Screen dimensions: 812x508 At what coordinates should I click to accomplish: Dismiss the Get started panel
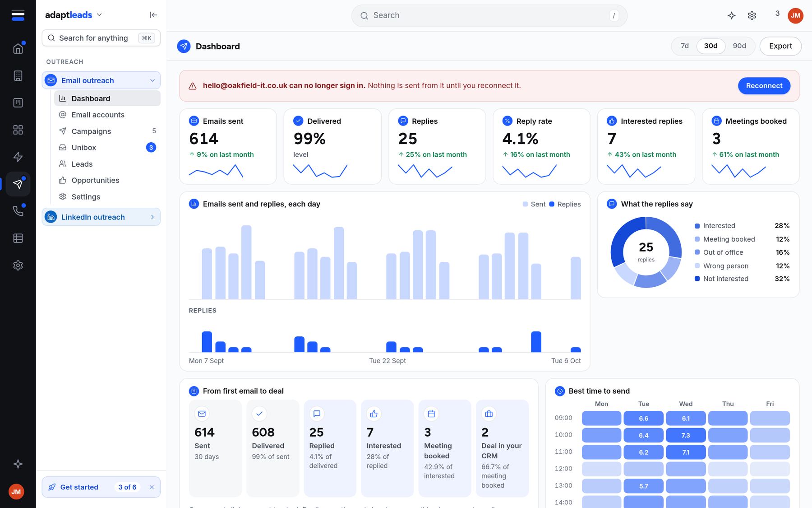152,487
